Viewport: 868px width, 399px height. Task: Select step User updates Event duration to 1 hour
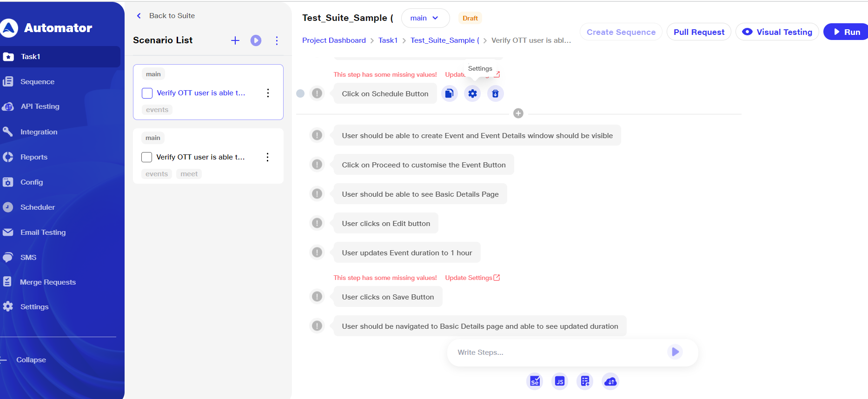(x=407, y=253)
